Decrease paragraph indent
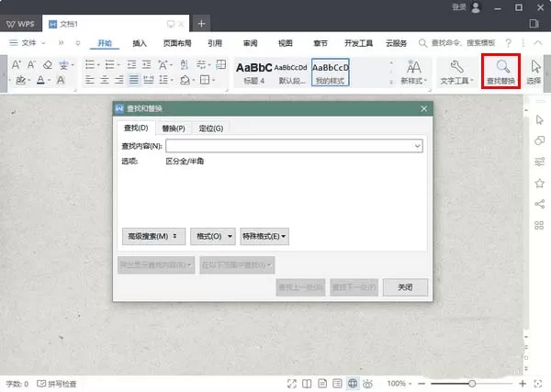 pos(131,64)
